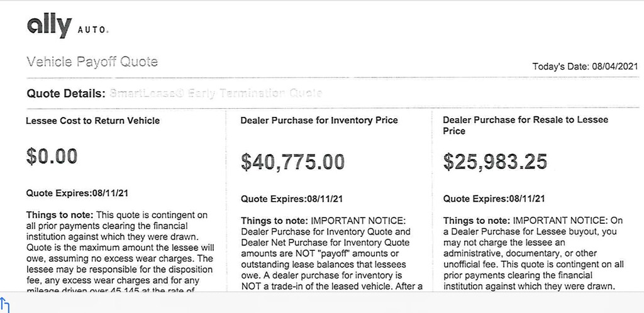Click Today's Date 08/04/2021 text
644x313 pixels.
point(584,66)
